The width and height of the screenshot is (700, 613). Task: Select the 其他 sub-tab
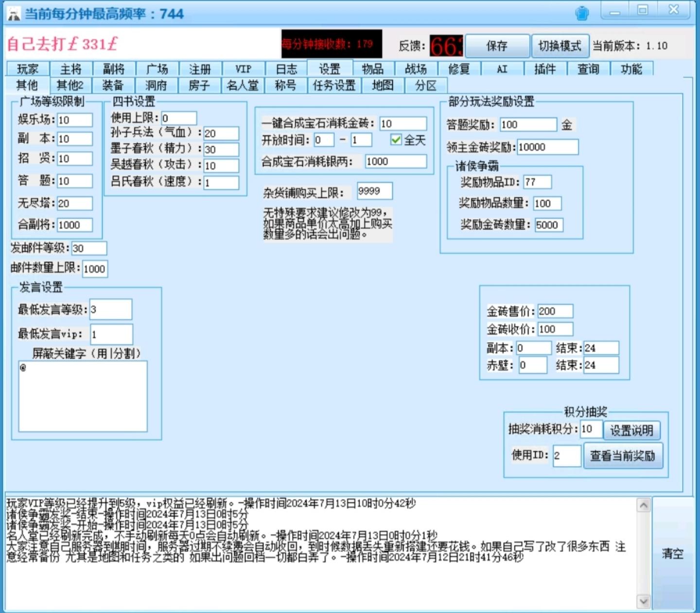pyautogui.click(x=27, y=85)
